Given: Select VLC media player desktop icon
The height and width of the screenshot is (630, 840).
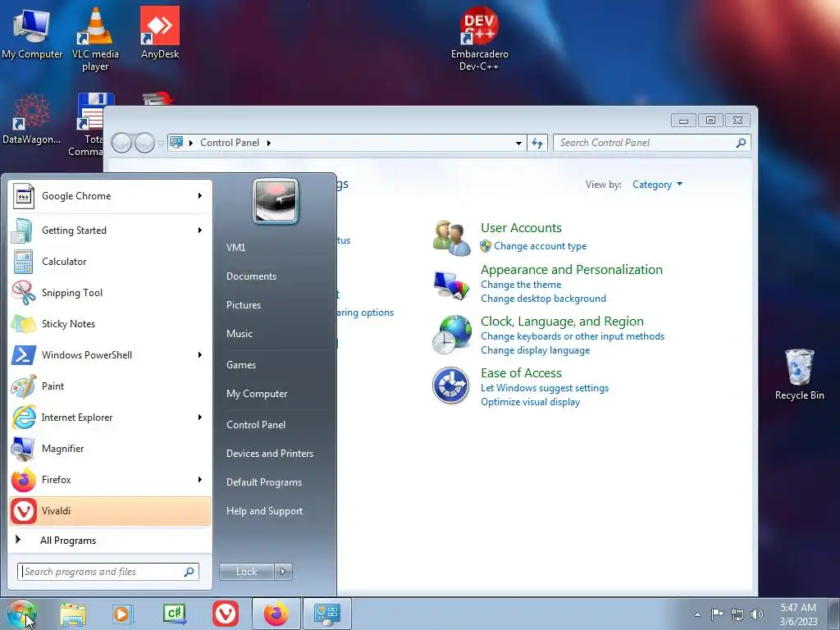Looking at the screenshot, I should (x=95, y=39).
